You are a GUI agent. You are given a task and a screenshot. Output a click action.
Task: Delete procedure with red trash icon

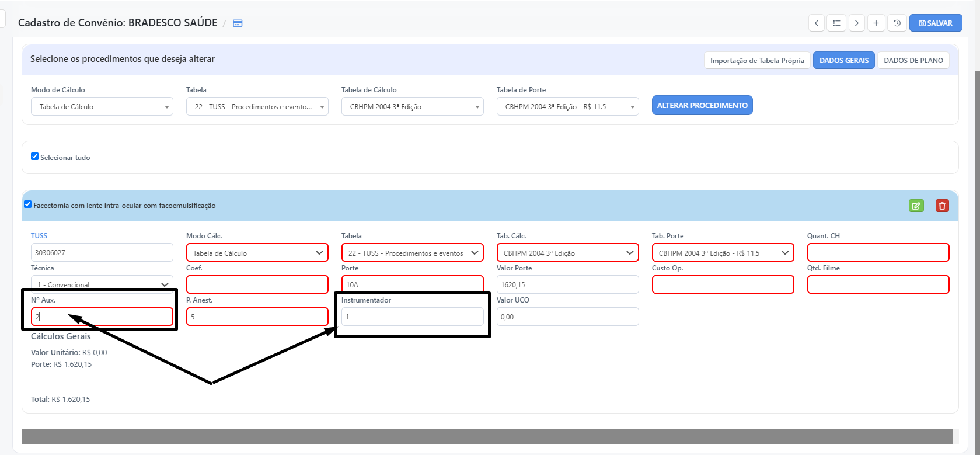point(942,206)
